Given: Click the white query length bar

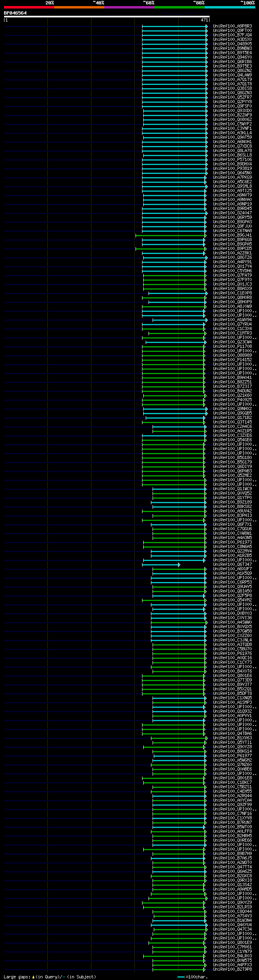Looking at the screenshot, I should [x=106, y=17].
